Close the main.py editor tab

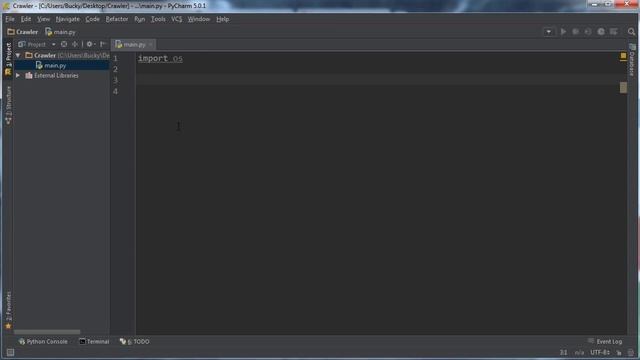pyautogui.click(x=151, y=44)
